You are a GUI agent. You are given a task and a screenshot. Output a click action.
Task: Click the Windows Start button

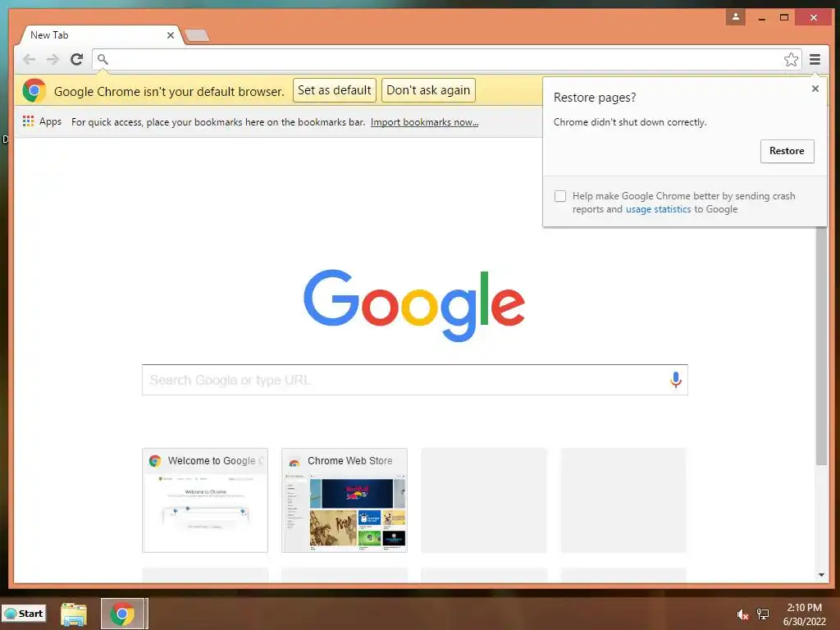[24, 614]
